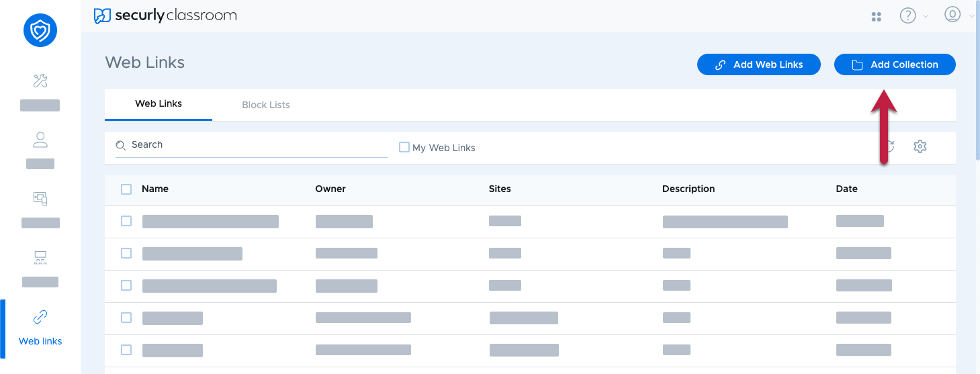This screenshot has width=980, height=374.
Task: Open the network hierarchy icon in sidebar
Action: point(40,257)
